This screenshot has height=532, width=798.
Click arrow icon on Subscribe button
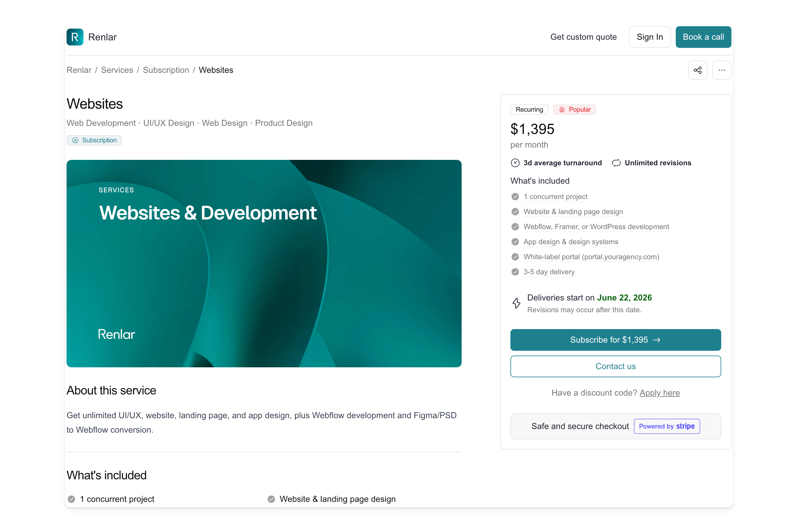(x=656, y=340)
